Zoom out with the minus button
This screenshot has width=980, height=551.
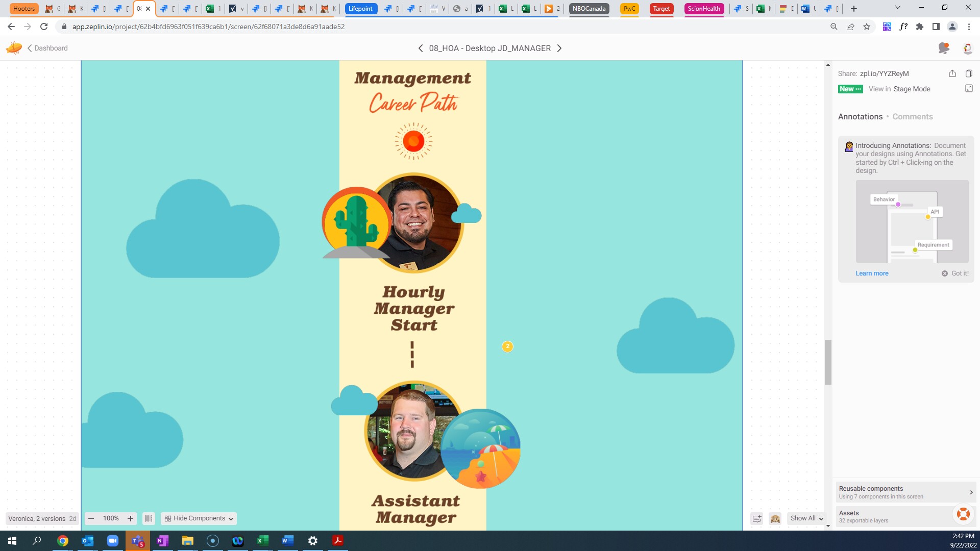91,518
